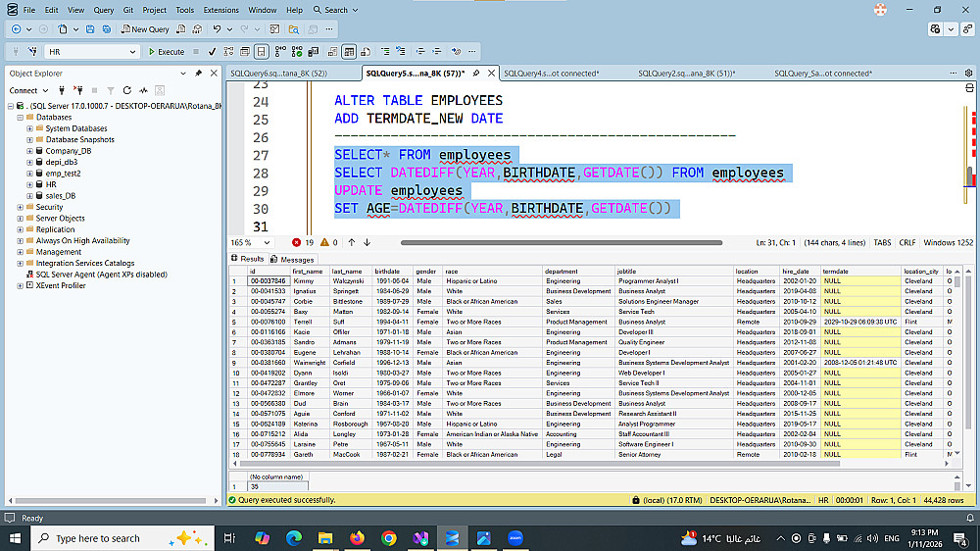Click the Parse checkmark icon in SQL toolbar
This screenshot has width=980, height=551.
click(x=211, y=51)
